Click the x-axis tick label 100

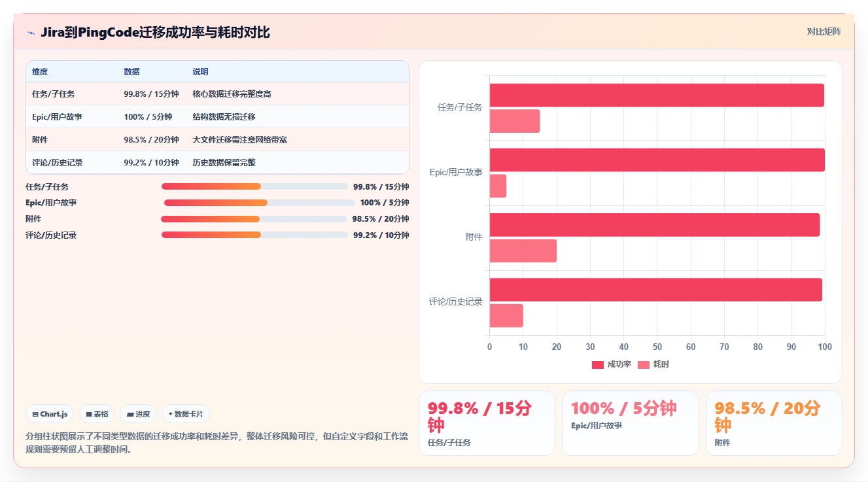(x=825, y=347)
